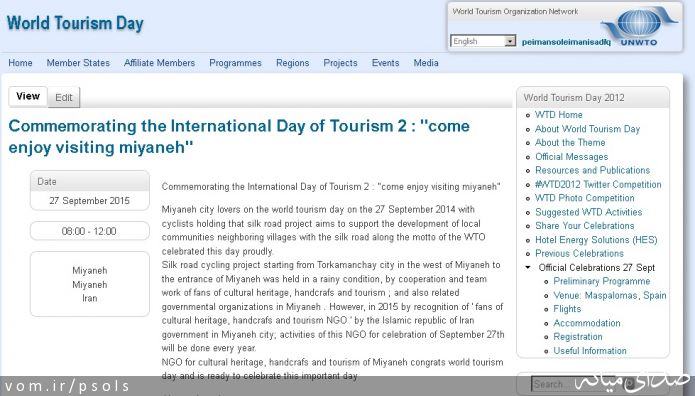Open WTD Photo Competition link
695x396 pixels.
[x=585, y=198]
